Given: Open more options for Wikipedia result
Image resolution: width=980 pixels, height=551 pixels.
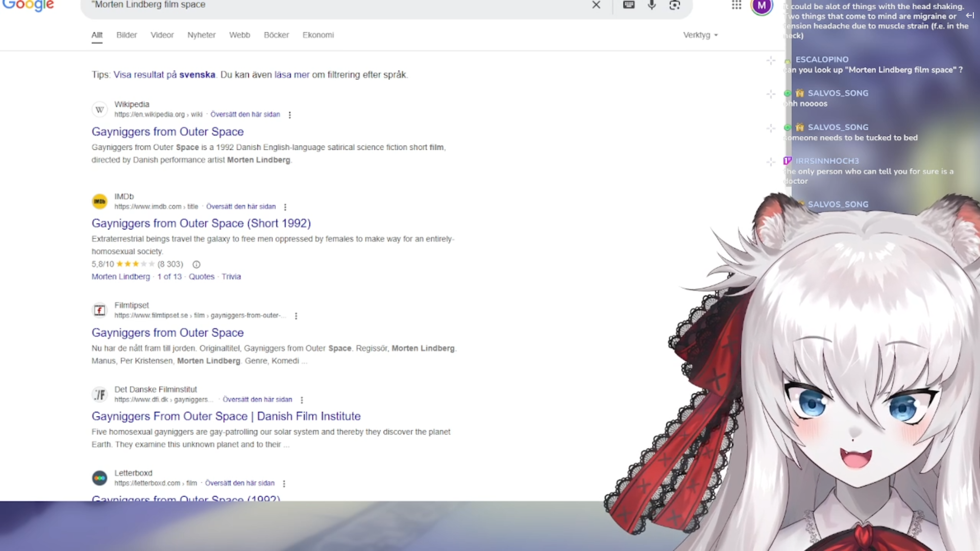Looking at the screenshot, I should pyautogui.click(x=290, y=115).
